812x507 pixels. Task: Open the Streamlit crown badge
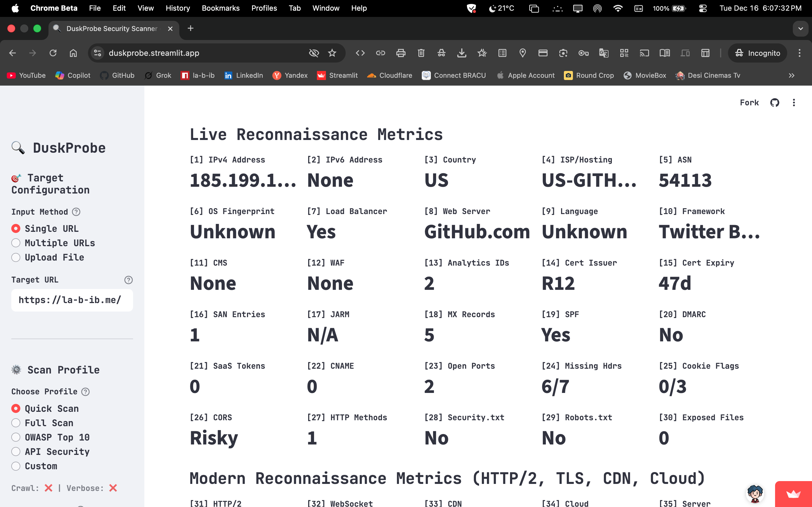793,494
